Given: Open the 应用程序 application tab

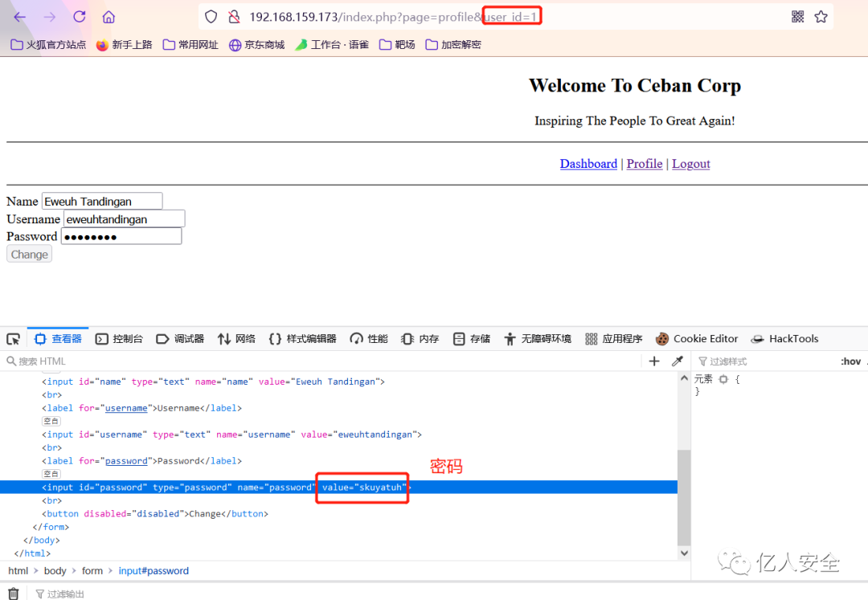Looking at the screenshot, I should [614, 339].
